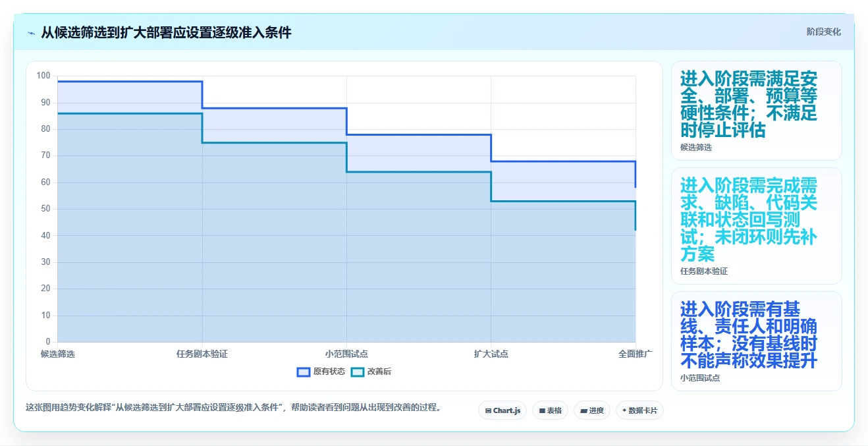Click y-axis value 0

pyautogui.click(x=47, y=341)
